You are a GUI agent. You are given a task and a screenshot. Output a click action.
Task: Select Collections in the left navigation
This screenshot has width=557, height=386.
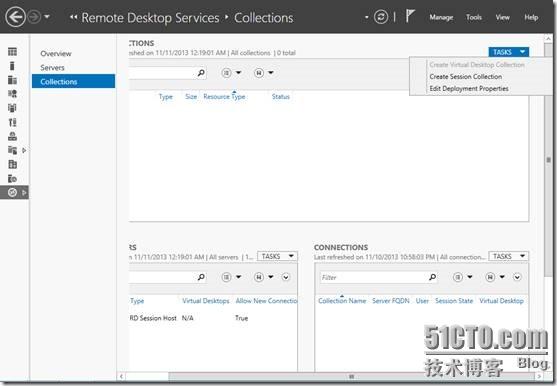pos(74,81)
